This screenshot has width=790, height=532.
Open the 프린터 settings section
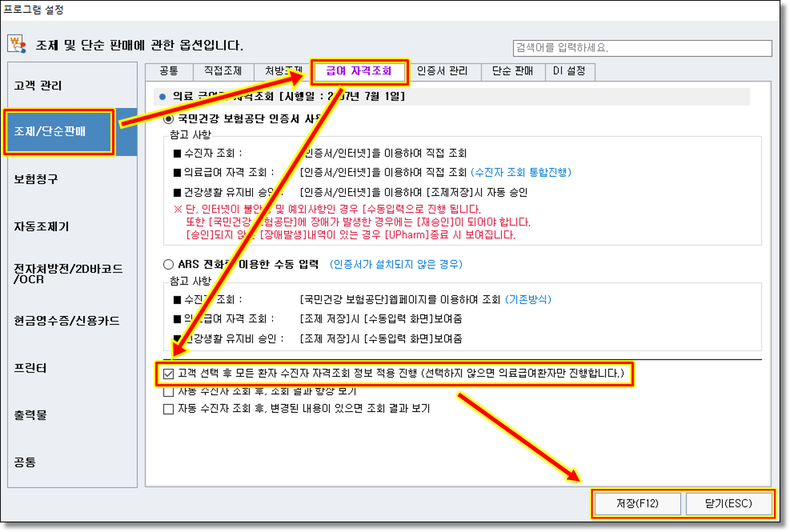click(30, 368)
